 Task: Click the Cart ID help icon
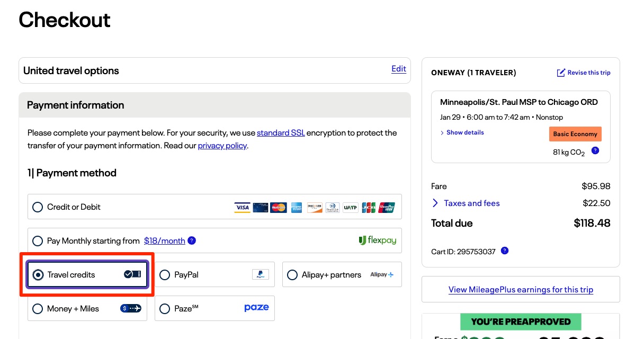point(505,251)
